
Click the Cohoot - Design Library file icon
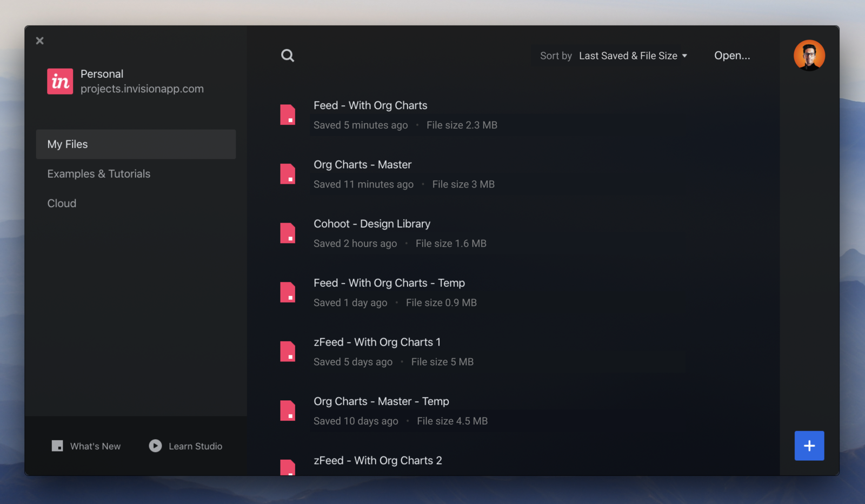coord(288,233)
